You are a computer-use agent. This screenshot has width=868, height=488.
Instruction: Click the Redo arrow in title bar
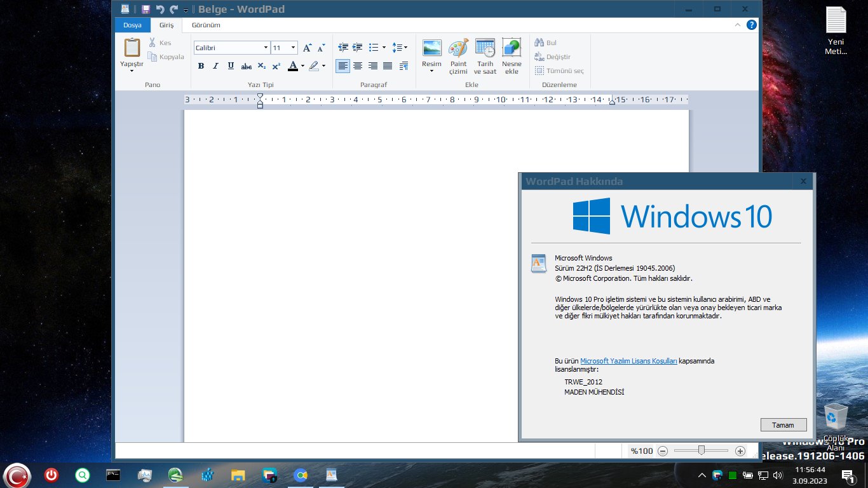coord(173,10)
